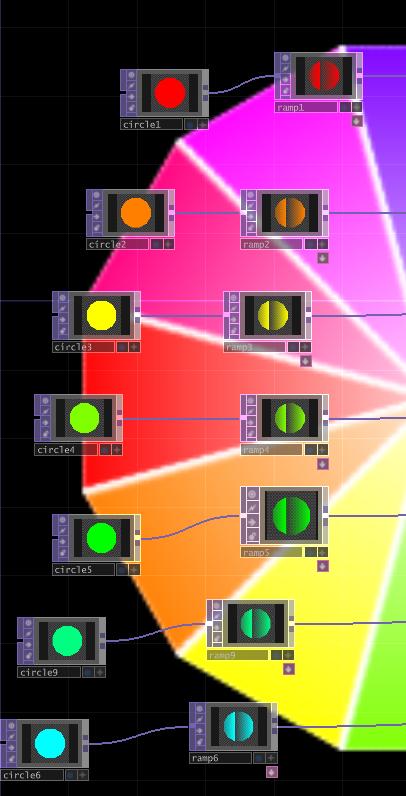Viewport: 406px width, 796px height.
Task: Click the ramp6 node name label
Action: [x=220, y=758]
